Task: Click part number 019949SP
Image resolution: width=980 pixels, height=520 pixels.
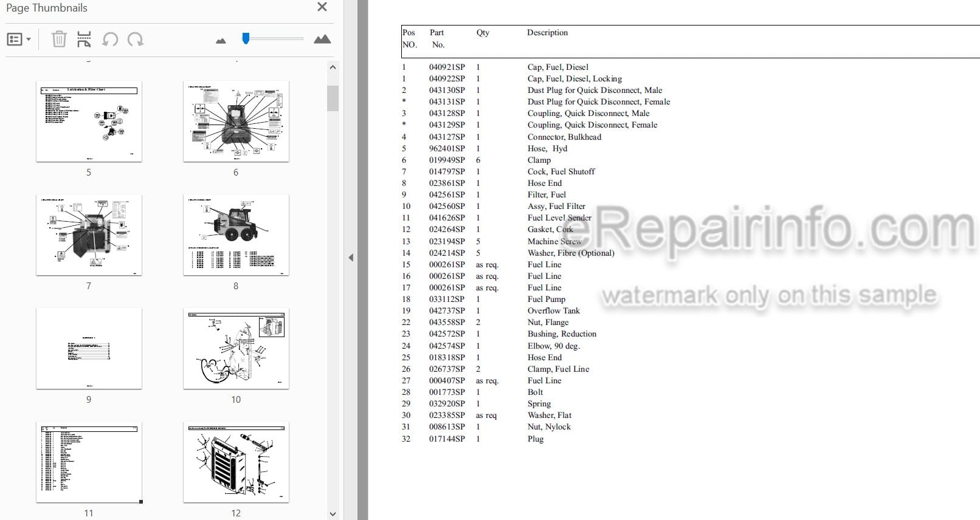Action: (447, 160)
